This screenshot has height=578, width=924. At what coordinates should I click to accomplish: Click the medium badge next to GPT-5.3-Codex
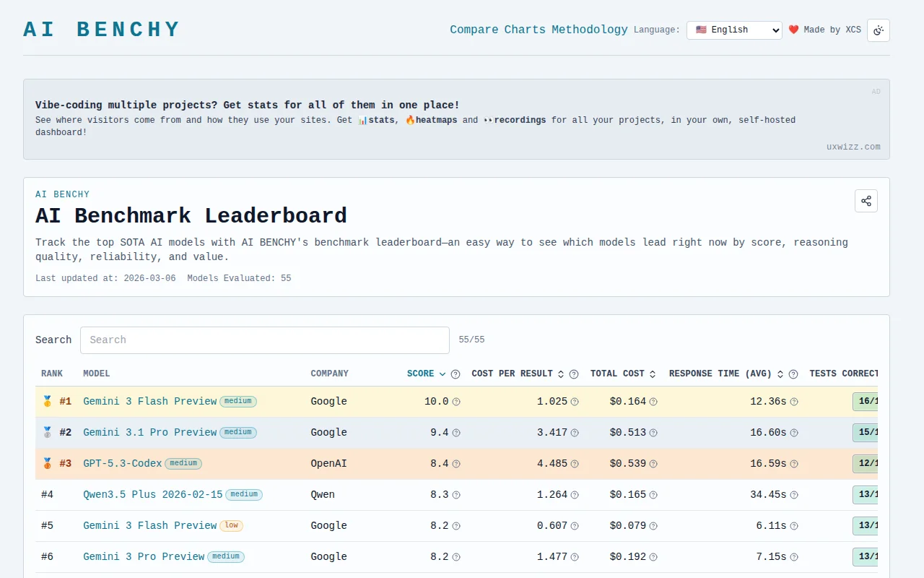pyautogui.click(x=183, y=463)
